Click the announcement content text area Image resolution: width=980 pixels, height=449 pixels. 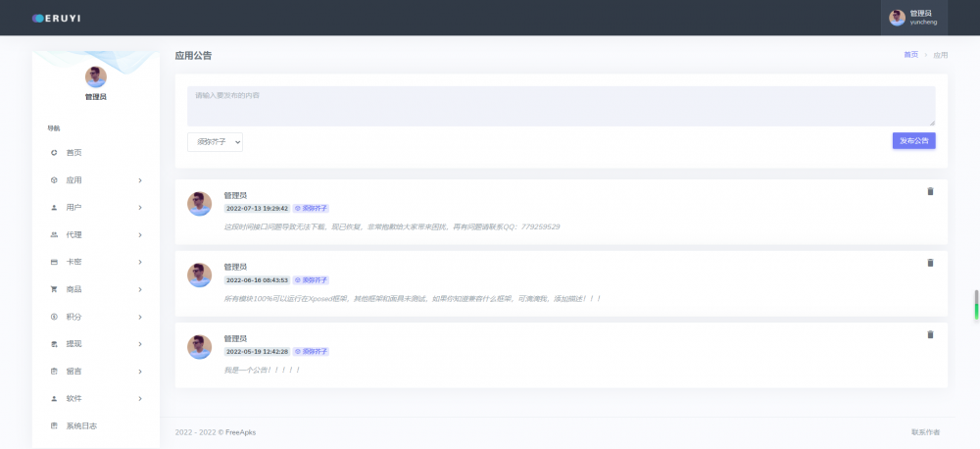561,106
